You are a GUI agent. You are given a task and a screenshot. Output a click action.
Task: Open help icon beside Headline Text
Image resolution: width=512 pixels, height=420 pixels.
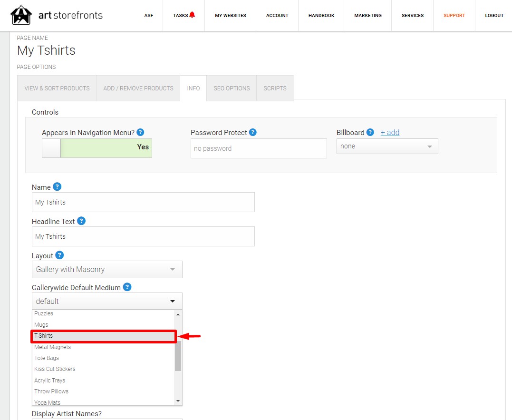pyautogui.click(x=81, y=221)
